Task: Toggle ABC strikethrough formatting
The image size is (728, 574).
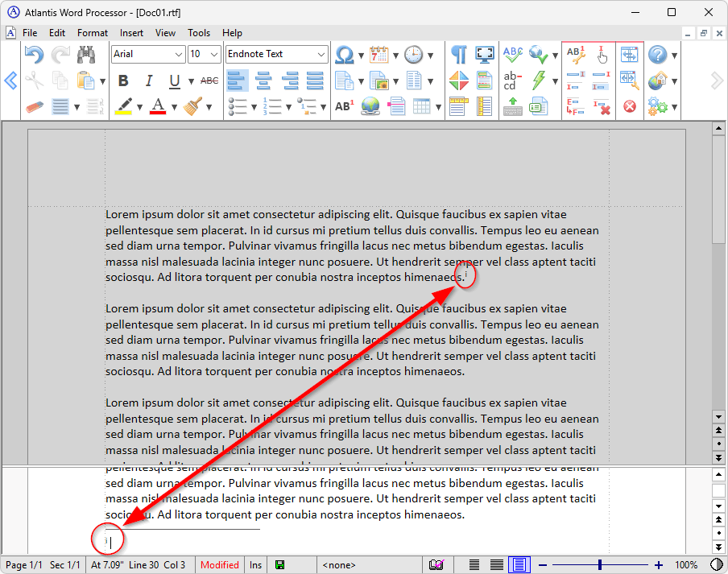Action: (209, 81)
